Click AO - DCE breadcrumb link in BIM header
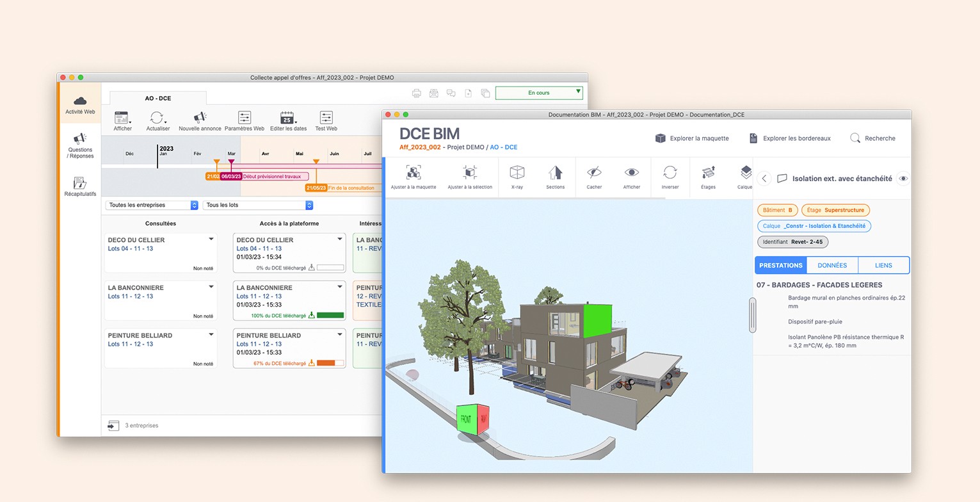Image resolution: width=980 pixels, height=502 pixels. coord(504,147)
